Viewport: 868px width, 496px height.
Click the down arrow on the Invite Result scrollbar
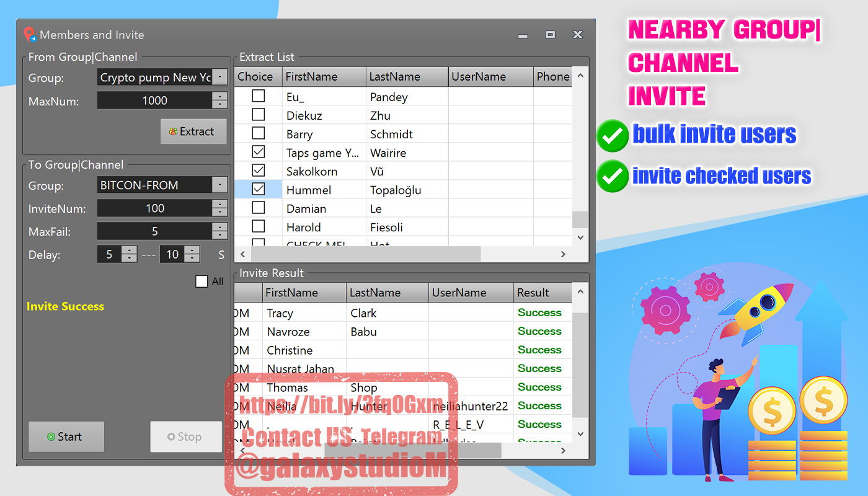pyautogui.click(x=580, y=434)
